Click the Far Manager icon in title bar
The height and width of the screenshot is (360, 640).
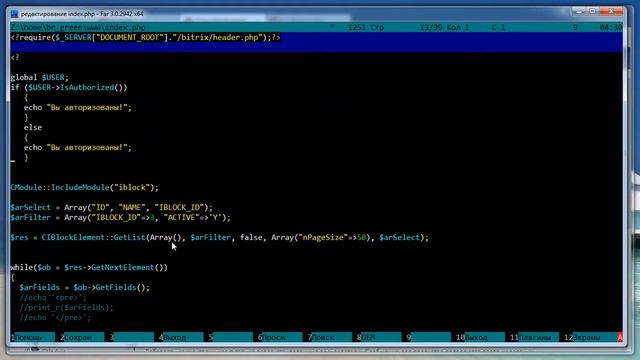[14, 14]
